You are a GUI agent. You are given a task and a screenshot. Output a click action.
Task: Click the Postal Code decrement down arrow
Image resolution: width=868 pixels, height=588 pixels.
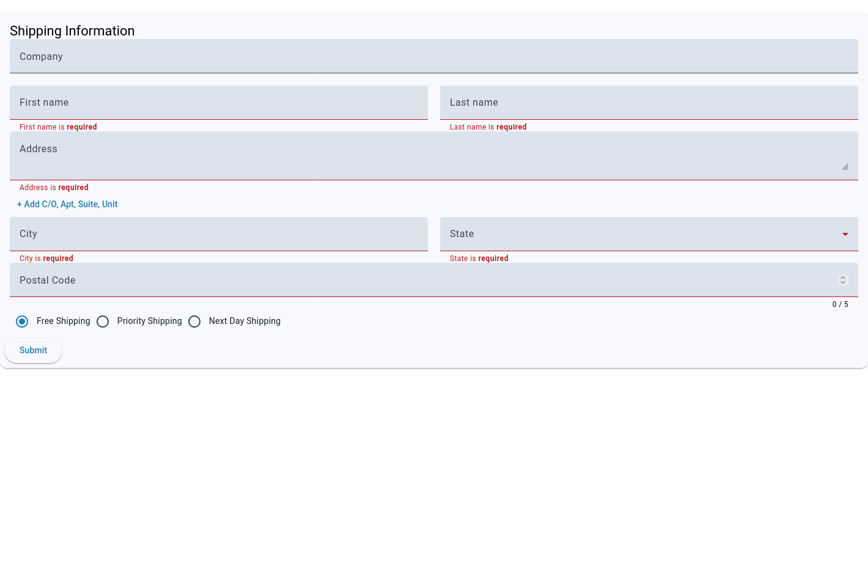pyautogui.click(x=843, y=282)
